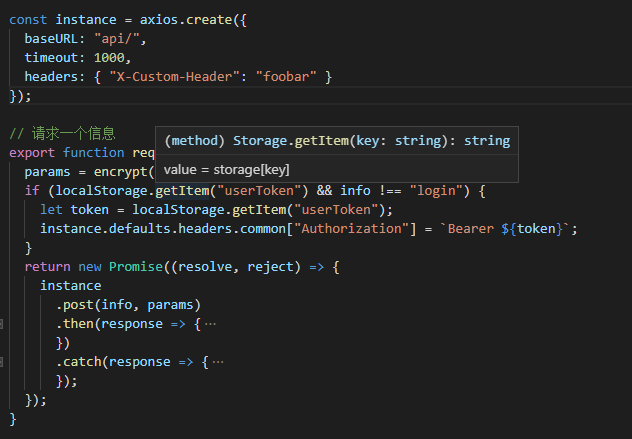This screenshot has height=439, width=632.
Task: Click 'response' in the .then callback
Action: 132,324
